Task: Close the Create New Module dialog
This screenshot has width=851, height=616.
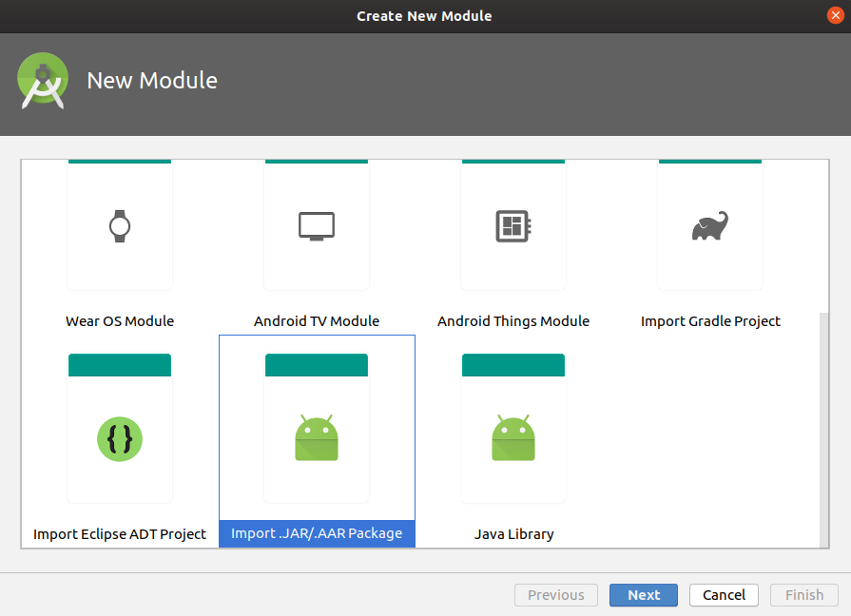Action: [x=836, y=15]
